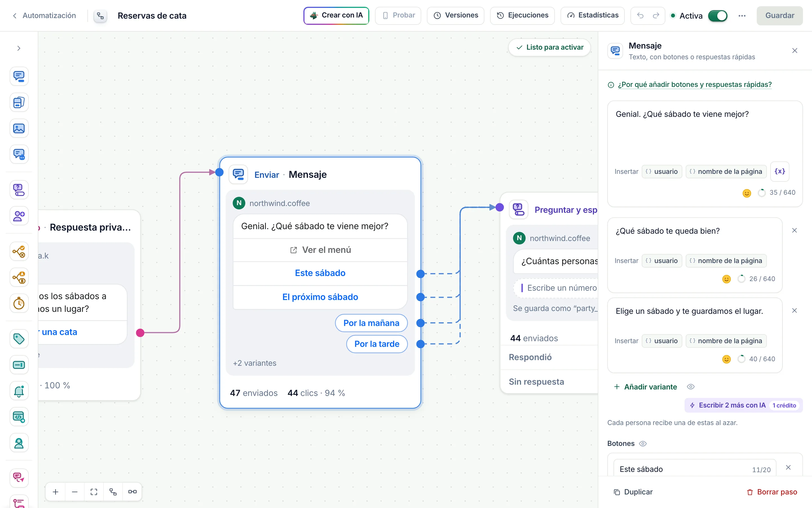Select the A/B split icon in sidebar

coord(19,277)
